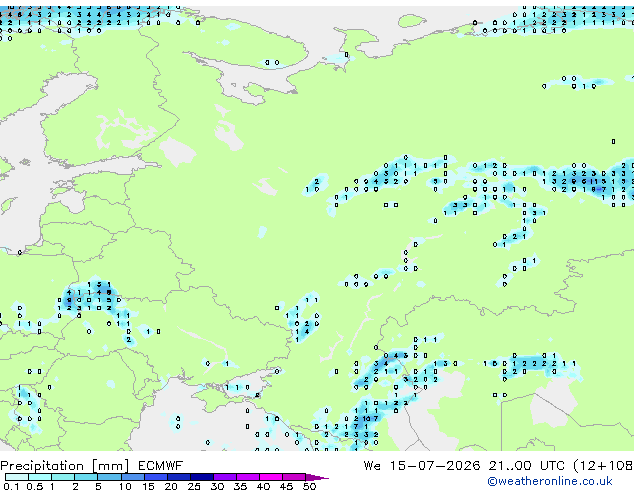
Task: Click the Precipitation [mm] title text
Action: [65, 466]
